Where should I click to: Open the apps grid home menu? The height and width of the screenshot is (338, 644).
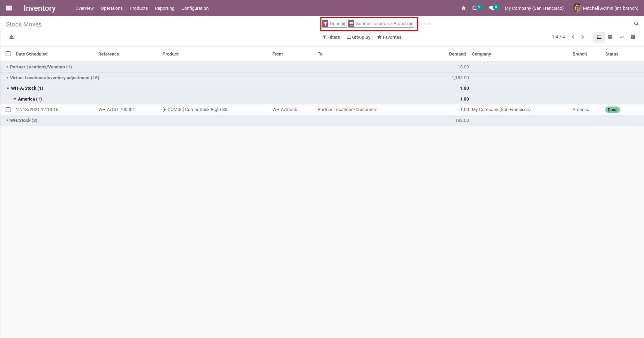tap(9, 8)
